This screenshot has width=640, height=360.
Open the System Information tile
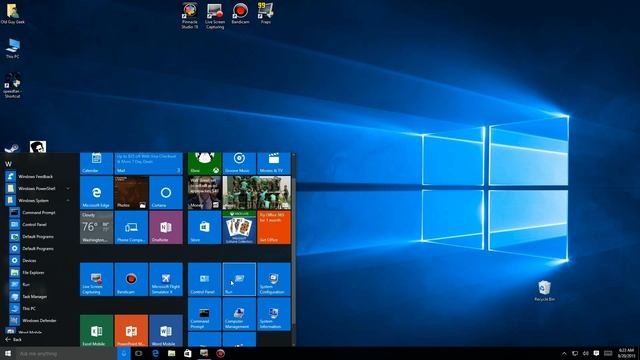coord(274,314)
